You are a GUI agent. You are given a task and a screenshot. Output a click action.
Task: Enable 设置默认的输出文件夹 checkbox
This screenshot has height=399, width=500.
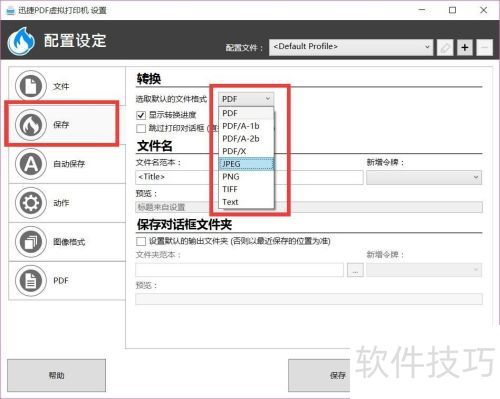(x=141, y=241)
